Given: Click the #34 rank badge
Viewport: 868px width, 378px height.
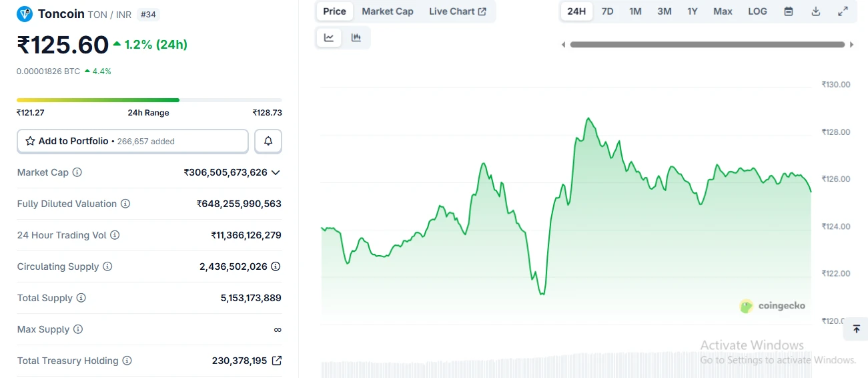Looking at the screenshot, I should point(148,14).
